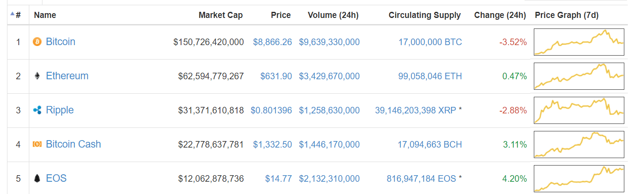Open Ripple's 7-day price graph
The height and width of the screenshot is (194, 644).
click(579, 110)
